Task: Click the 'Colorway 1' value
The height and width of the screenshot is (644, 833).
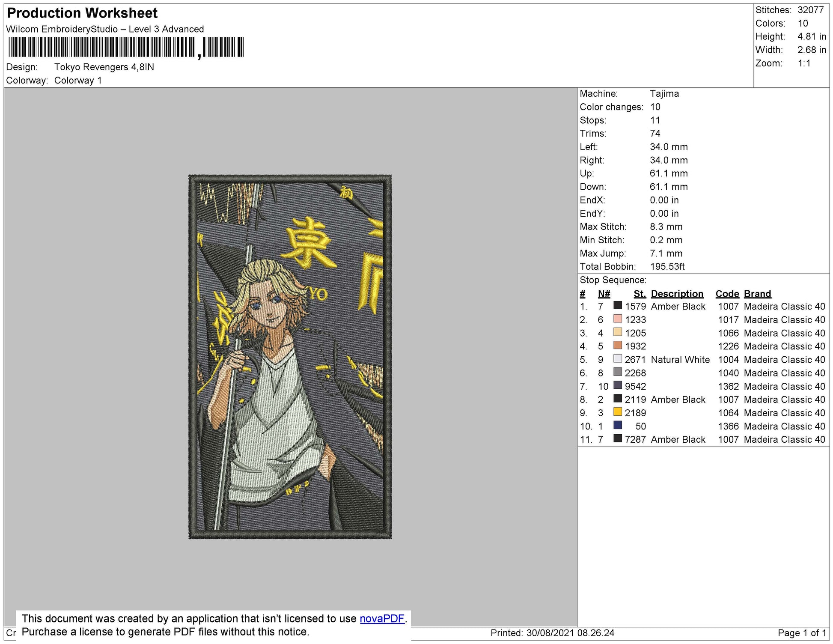Action: coord(78,80)
